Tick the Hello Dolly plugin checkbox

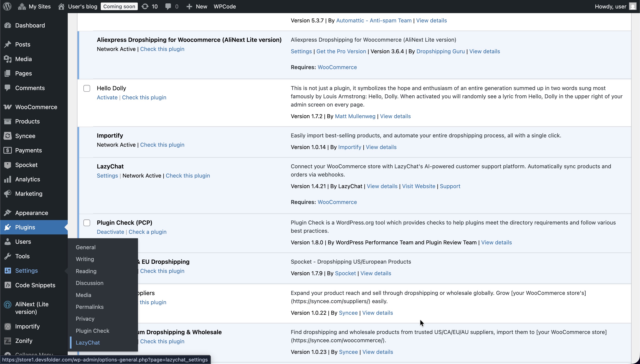[87, 88]
